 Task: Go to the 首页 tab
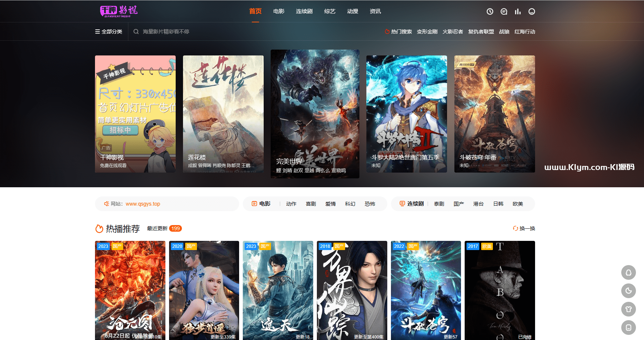coord(255,11)
